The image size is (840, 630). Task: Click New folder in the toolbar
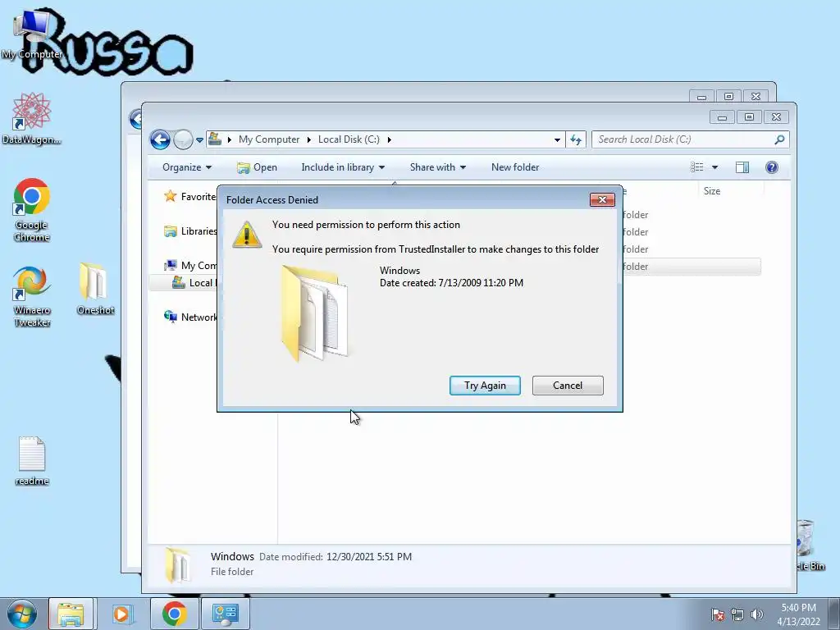coord(515,167)
